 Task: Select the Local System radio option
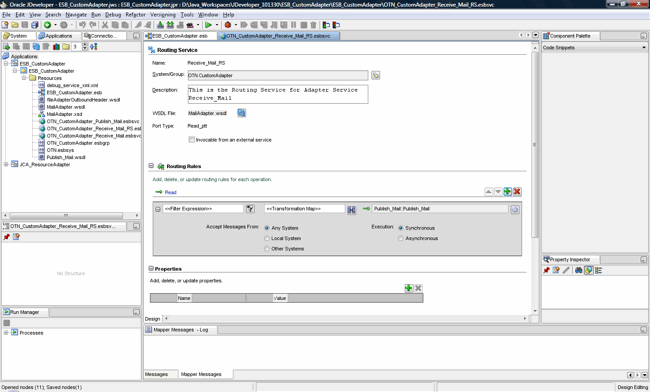(267, 238)
